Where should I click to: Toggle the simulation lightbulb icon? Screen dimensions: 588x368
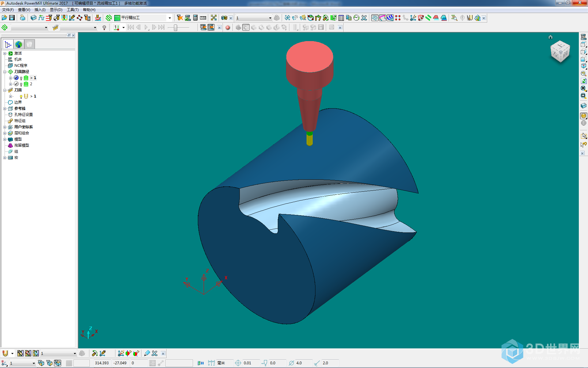pos(104,28)
